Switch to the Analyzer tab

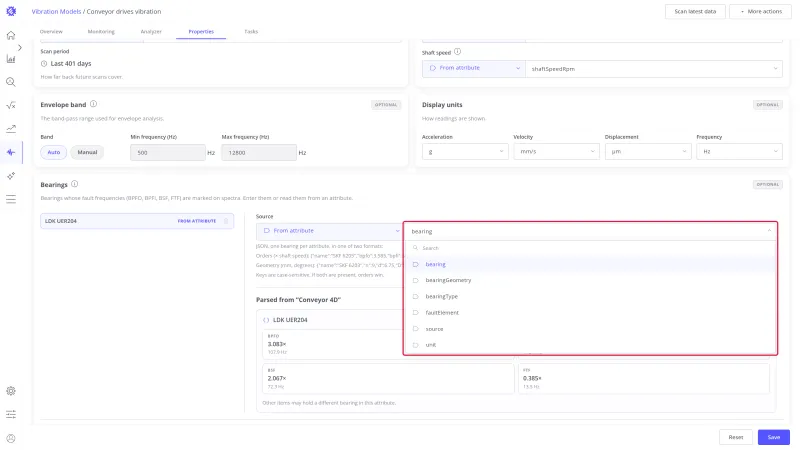(151, 32)
